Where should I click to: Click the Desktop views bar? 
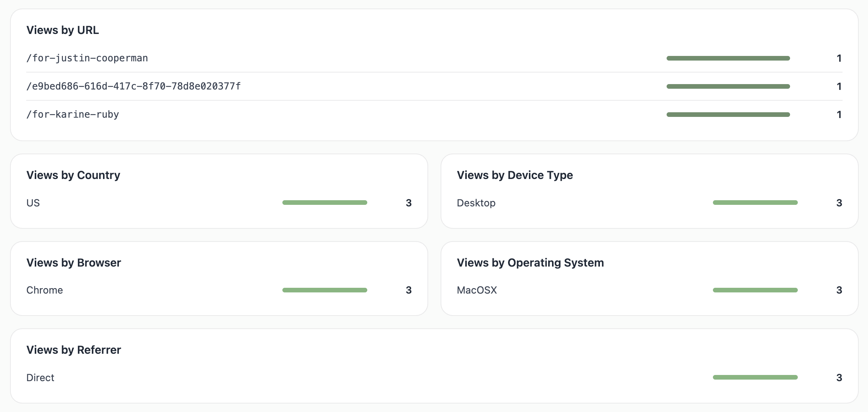tap(755, 203)
